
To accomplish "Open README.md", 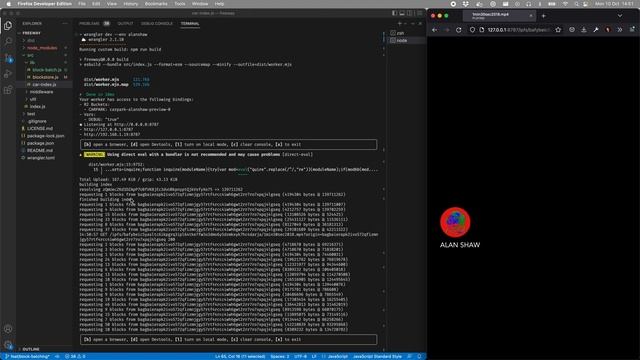I will (40, 151).
